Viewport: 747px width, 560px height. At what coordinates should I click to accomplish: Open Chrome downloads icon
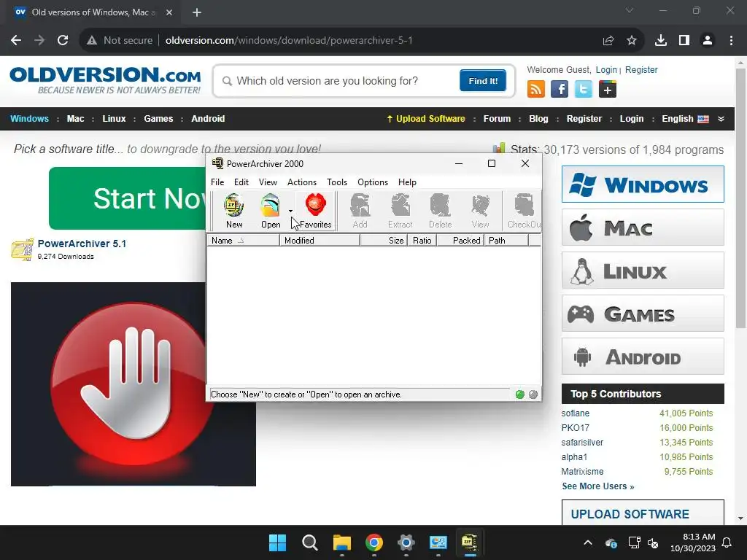[x=661, y=41]
